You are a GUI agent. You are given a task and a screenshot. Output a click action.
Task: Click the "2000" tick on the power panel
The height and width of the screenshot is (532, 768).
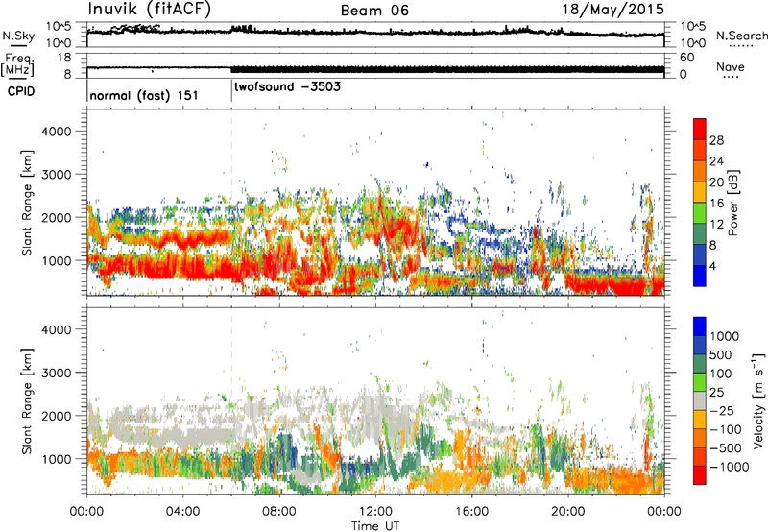57,217
